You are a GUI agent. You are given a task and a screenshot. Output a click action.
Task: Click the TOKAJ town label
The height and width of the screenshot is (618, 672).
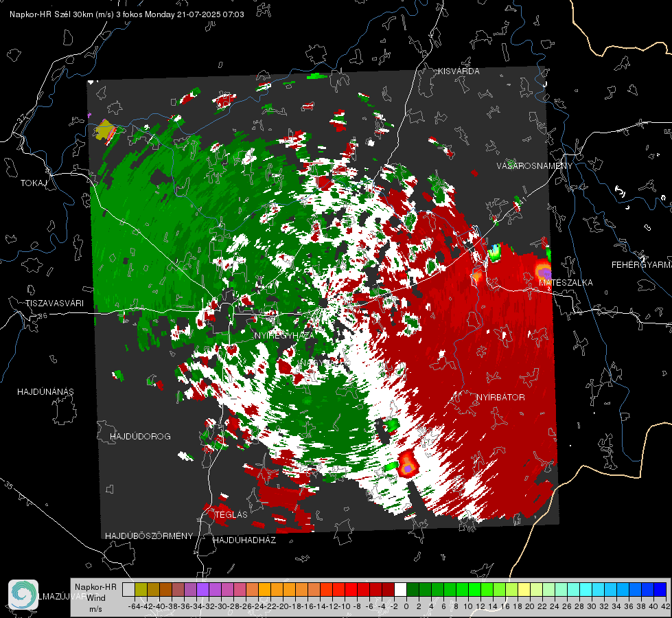(x=34, y=183)
